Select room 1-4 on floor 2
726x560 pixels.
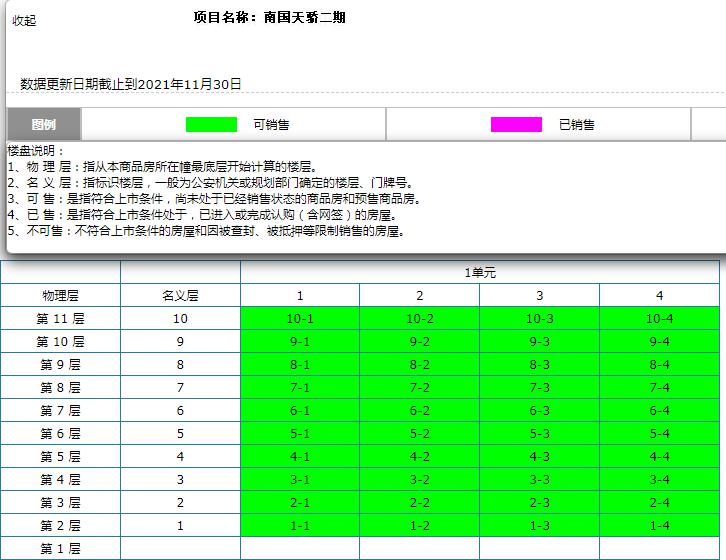(659, 525)
